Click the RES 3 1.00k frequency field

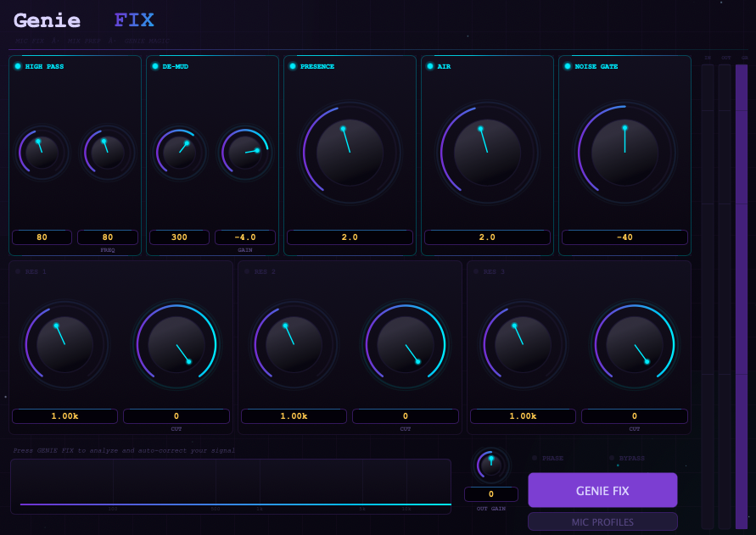pyautogui.click(x=524, y=416)
